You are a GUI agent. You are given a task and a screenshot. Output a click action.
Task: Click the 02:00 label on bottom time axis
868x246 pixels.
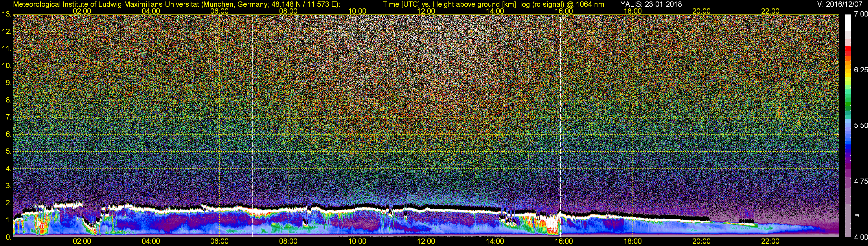[x=82, y=242]
